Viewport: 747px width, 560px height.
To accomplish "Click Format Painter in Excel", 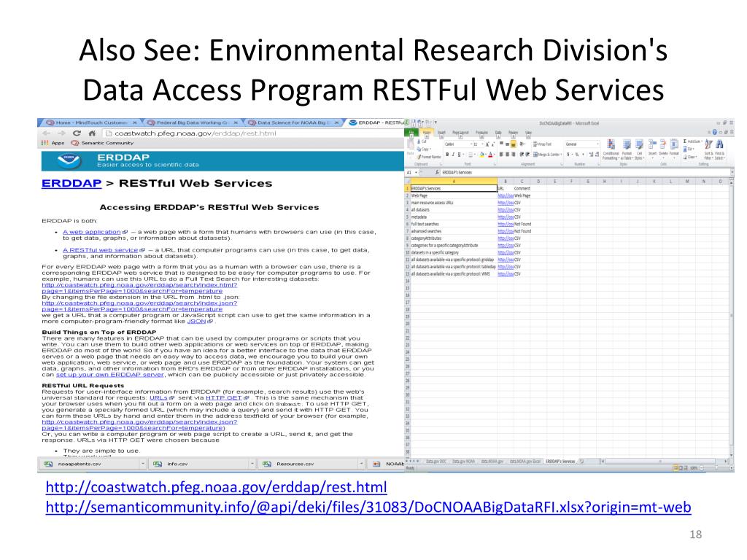I will click(x=429, y=157).
